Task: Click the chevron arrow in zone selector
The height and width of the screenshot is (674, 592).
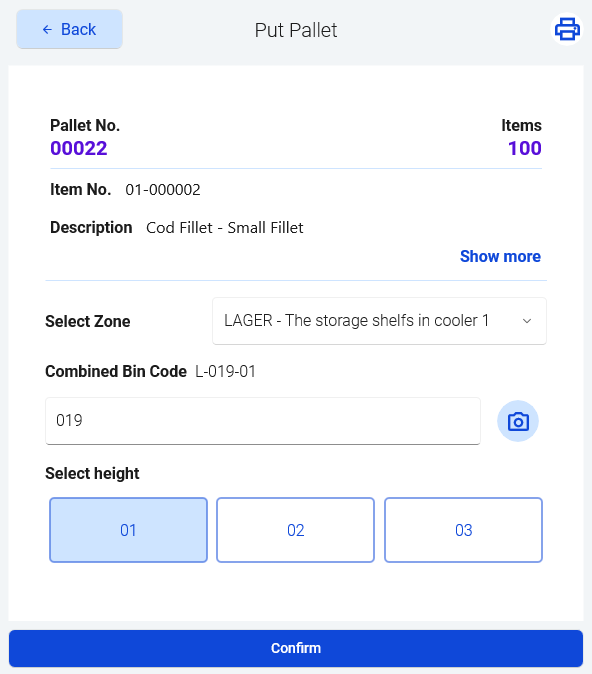Action: pos(527,321)
